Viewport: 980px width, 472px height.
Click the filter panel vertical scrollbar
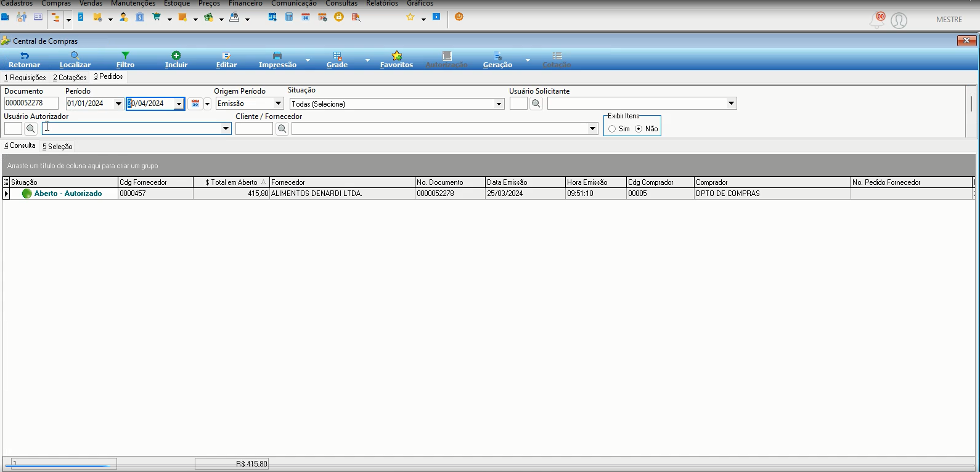click(x=971, y=104)
